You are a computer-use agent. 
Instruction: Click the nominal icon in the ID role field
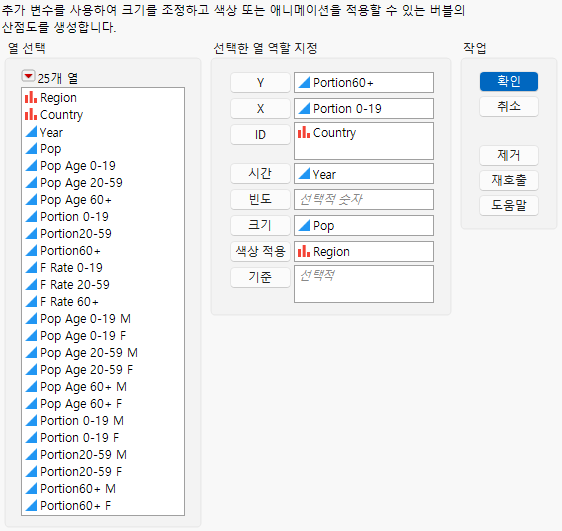tap(304, 132)
